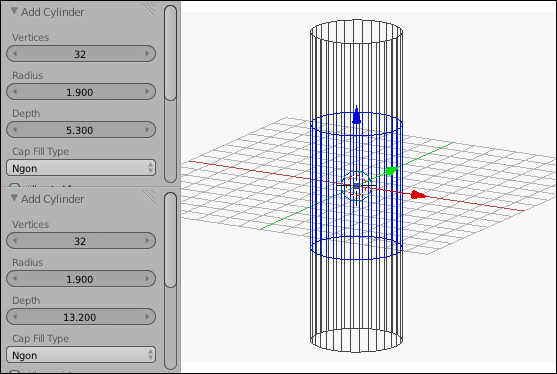The width and height of the screenshot is (557, 374).
Task: Click the blue Z-axis manipulator arrow
Action: pyautogui.click(x=356, y=115)
